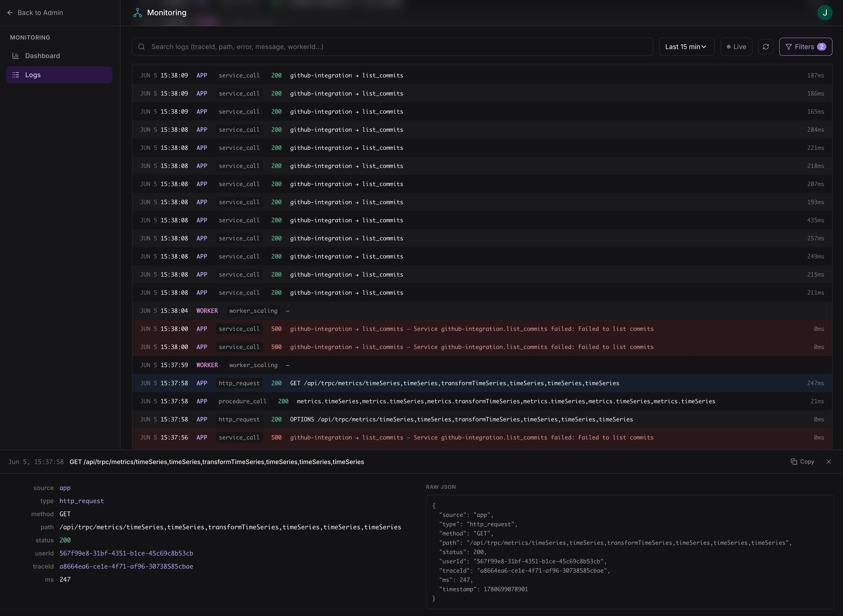Open the Last 15 min time range dropdown
843x616 pixels.
[687, 47]
